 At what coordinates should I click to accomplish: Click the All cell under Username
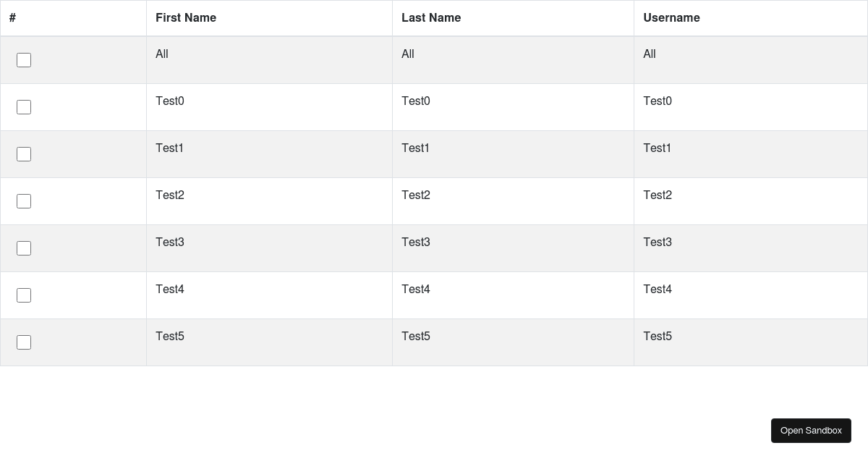coord(650,54)
